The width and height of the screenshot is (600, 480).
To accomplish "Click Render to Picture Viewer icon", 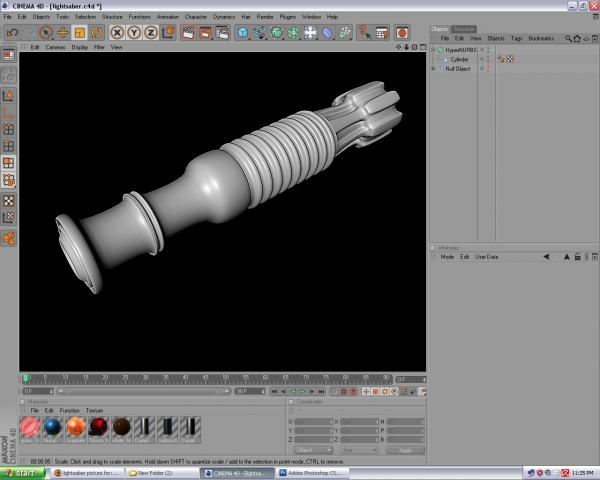I will pyautogui.click(x=205, y=33).
